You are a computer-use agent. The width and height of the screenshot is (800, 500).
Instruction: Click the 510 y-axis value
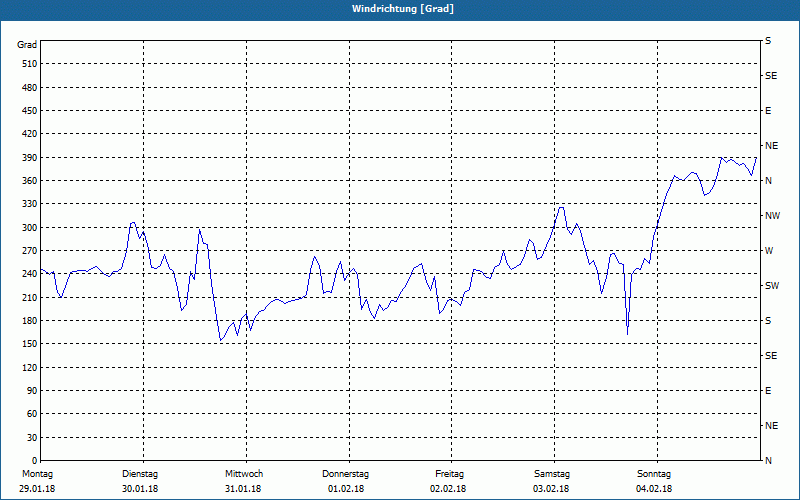click(30, 64)
